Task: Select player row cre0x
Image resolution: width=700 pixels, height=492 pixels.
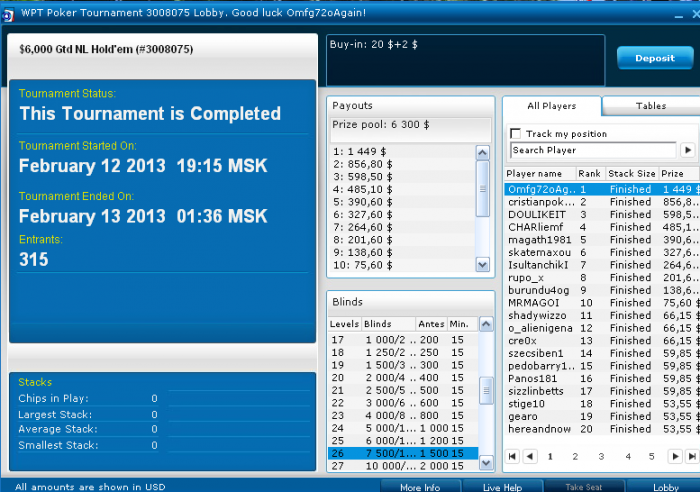Action: click(x=602, y=341)
